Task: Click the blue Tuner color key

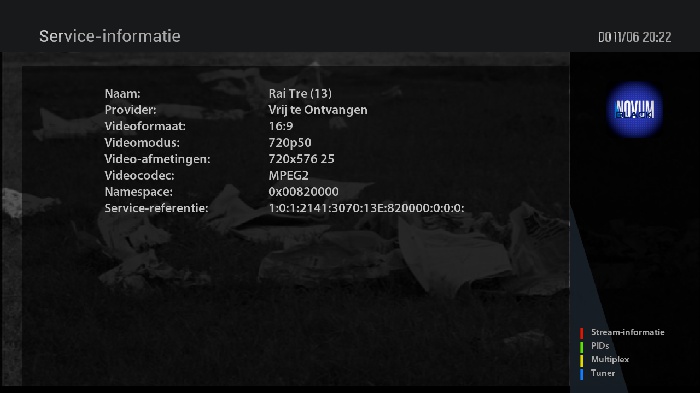Action: 581,374
